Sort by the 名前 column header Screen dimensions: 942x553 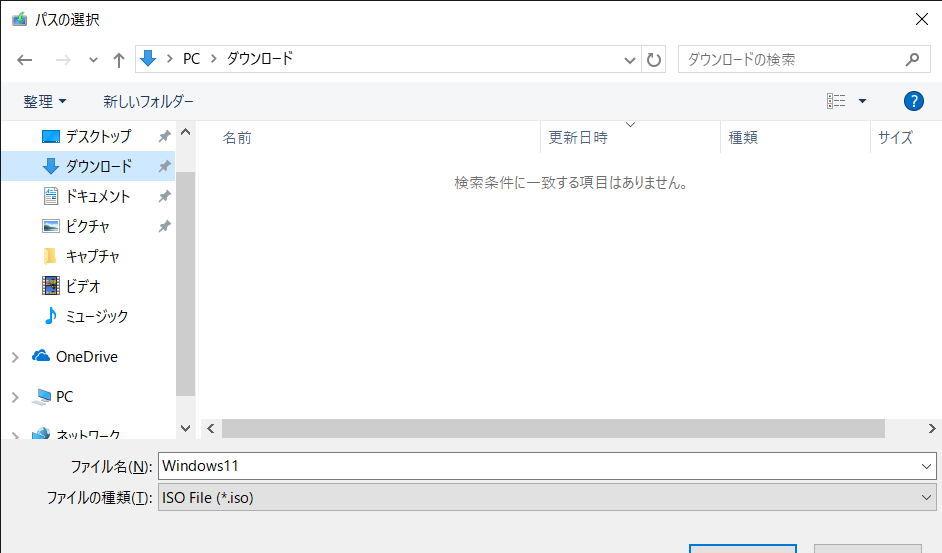point(237,138)
